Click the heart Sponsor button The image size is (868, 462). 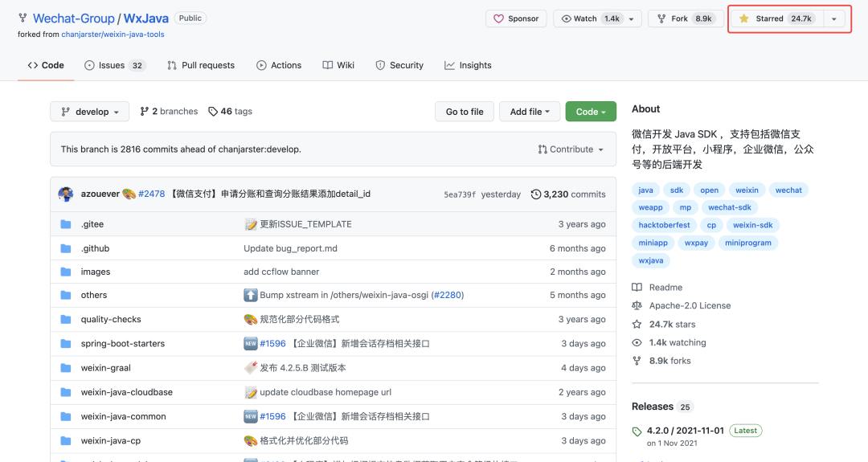[516, 18]
